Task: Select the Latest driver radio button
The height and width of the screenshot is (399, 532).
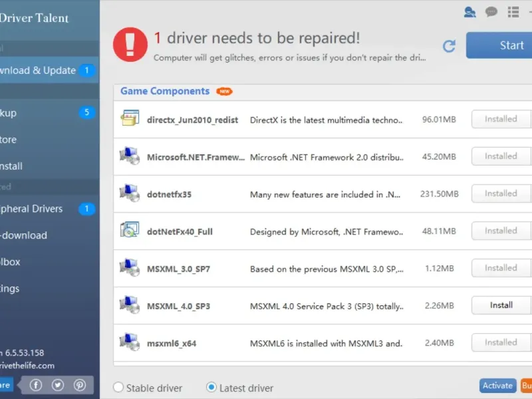Action: (x=211, y=387)
